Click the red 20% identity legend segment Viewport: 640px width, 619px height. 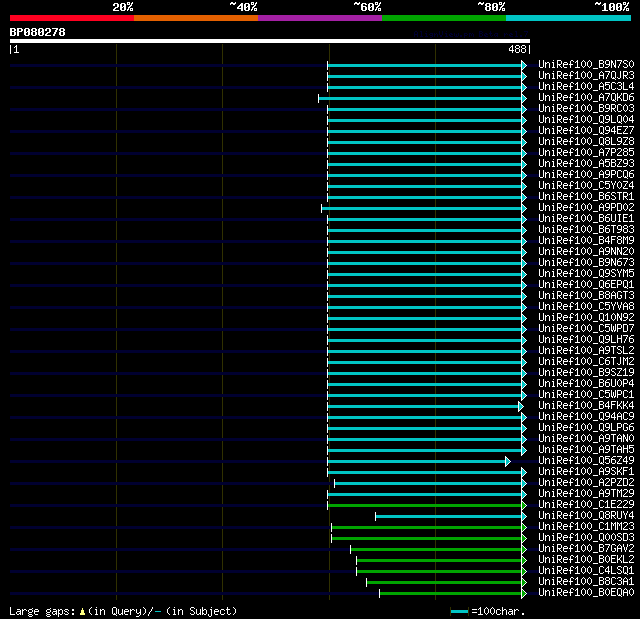point(72,18)
